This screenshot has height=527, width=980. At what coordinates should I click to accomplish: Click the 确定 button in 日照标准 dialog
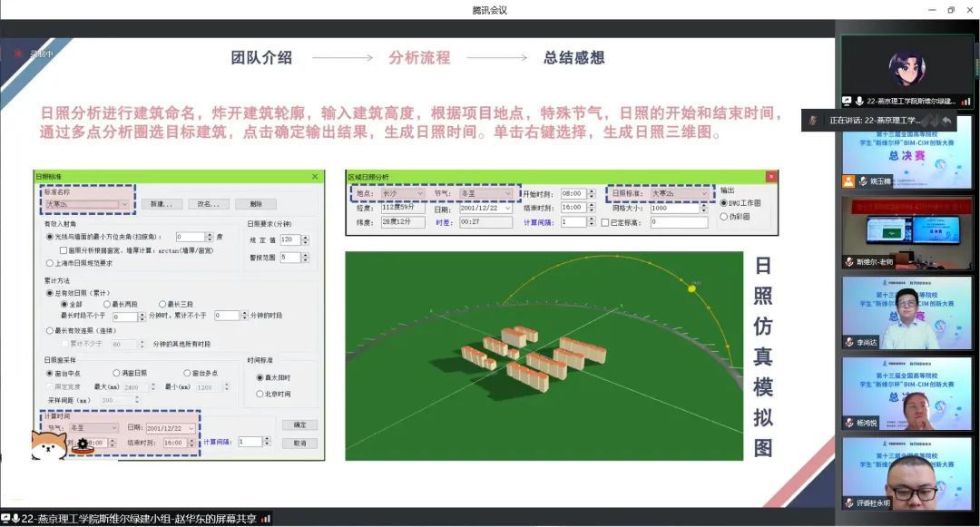coord(299,425)
